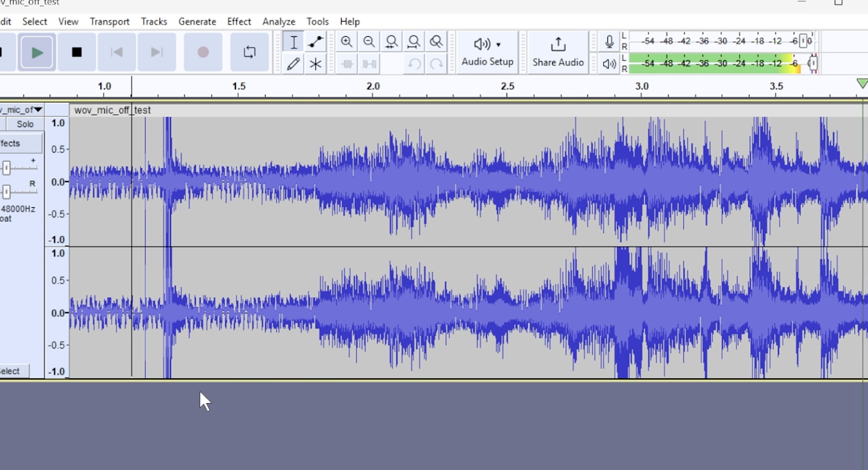Click the Zoom In magnifier
868x470 pixels.
pyautogui.click(x=347, y=42)
